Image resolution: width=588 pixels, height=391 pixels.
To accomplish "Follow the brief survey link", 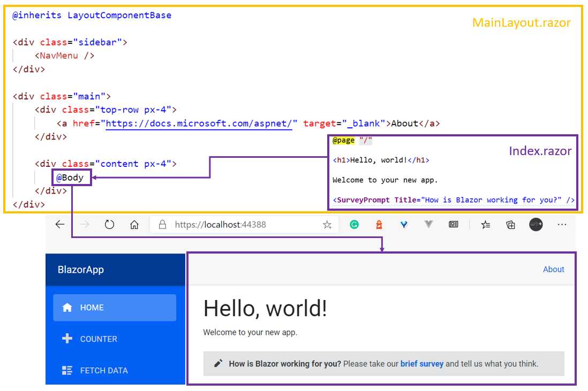I will (423, 363).
